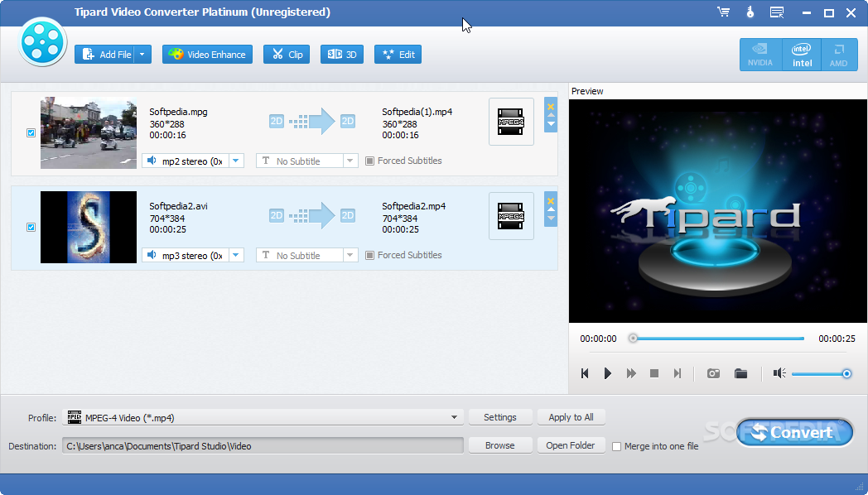The height and width of the screenshot is (495, 868).
Task: Open the shopping cart purchase icon
Action: pyautogui.click(x=724, y=12)
